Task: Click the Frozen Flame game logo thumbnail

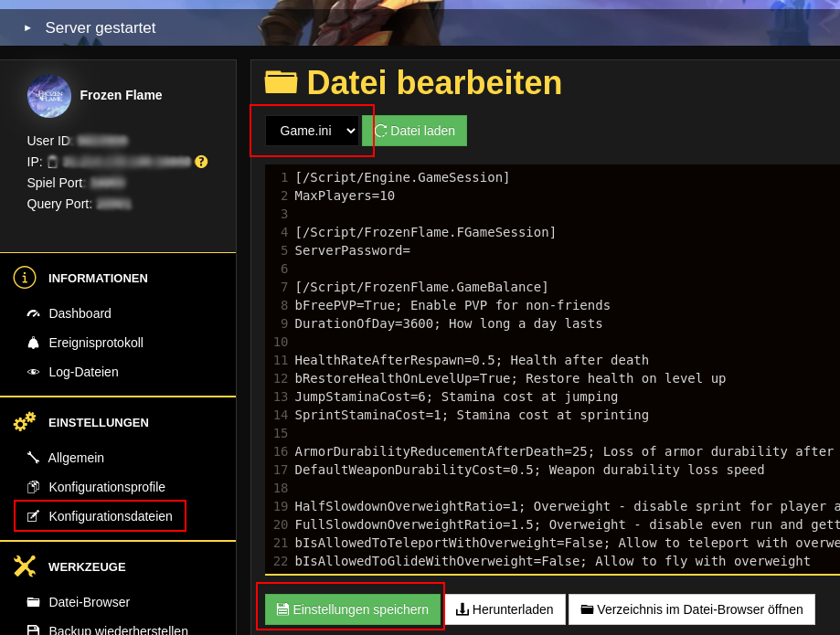Action: pyautogui.click(x=49, y=96)
